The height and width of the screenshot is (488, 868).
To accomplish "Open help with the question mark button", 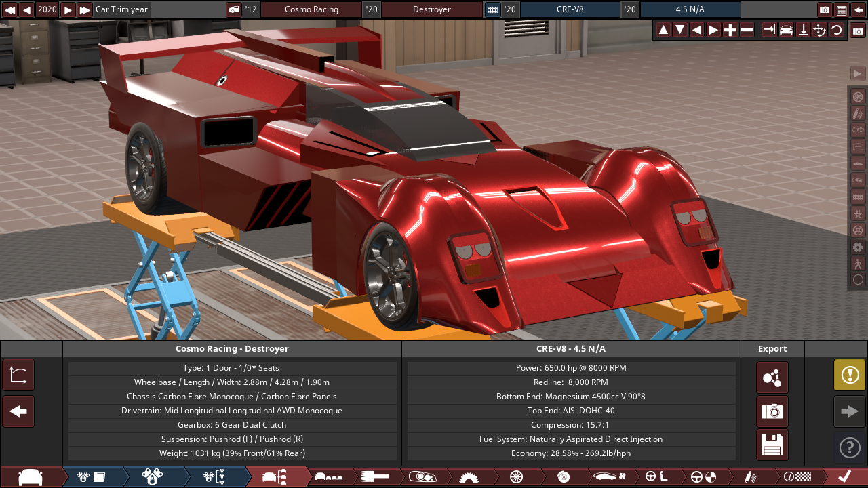I will (x=850, y=447).
